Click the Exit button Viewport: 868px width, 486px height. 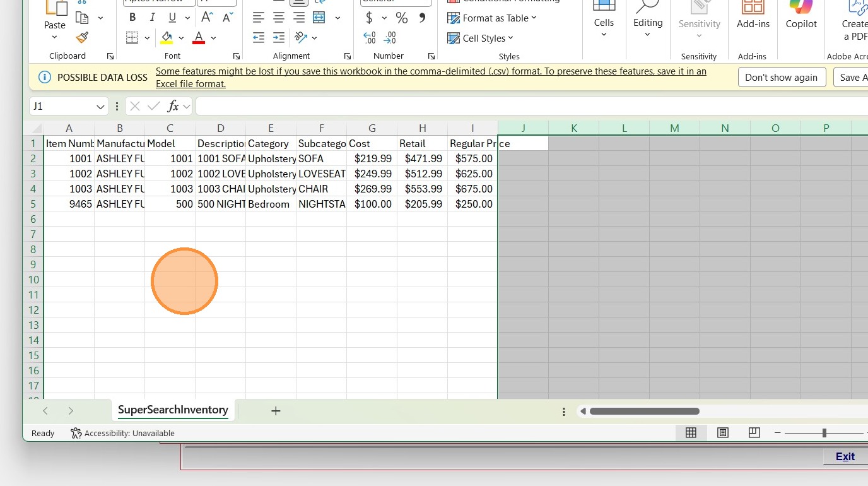pyautogui.click(x=845, y=456)
